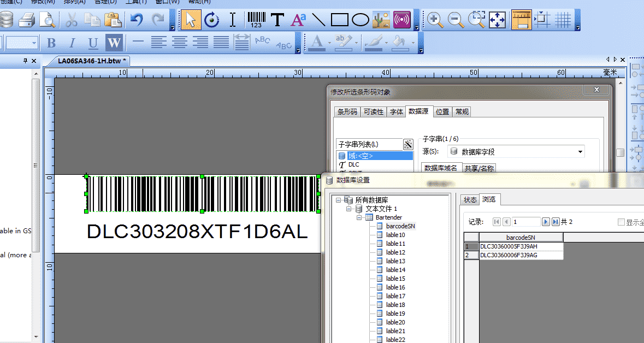Click the Zoom In magnifier
This screenshot has width=644, height=343.
pos(435,19)
